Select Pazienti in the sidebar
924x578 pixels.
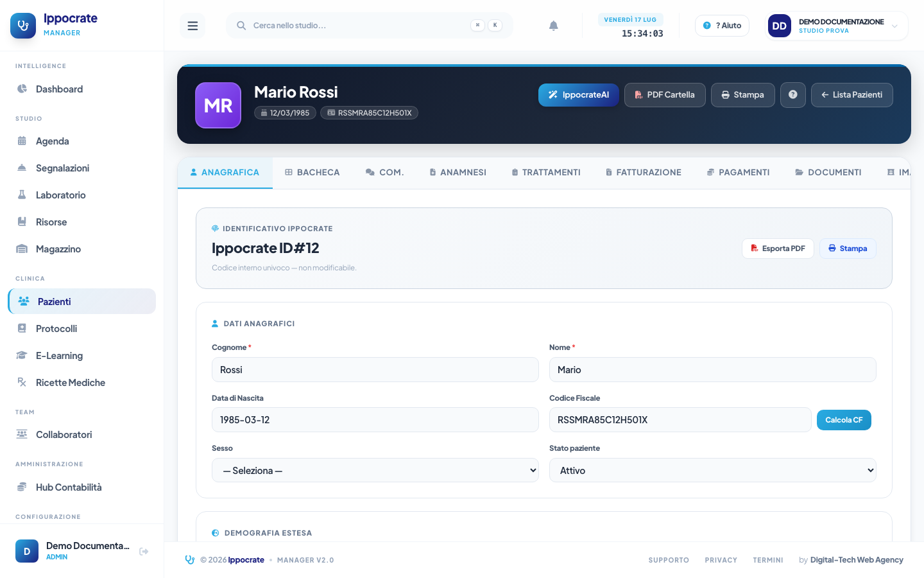pyautogui.click(x=82, y=301)
